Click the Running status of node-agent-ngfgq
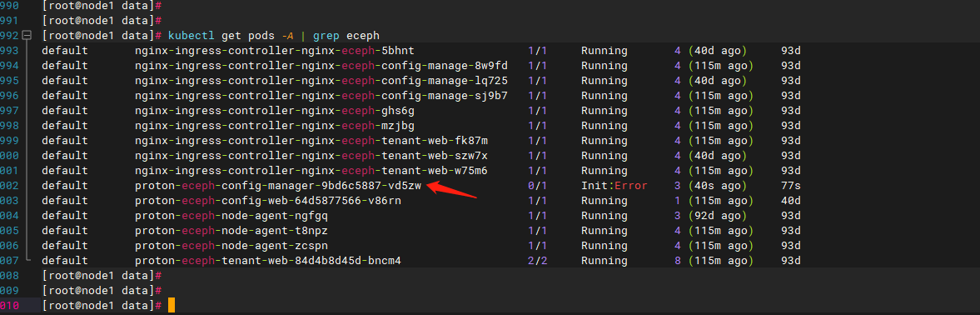The image size is (980, 315). [604, 216]
